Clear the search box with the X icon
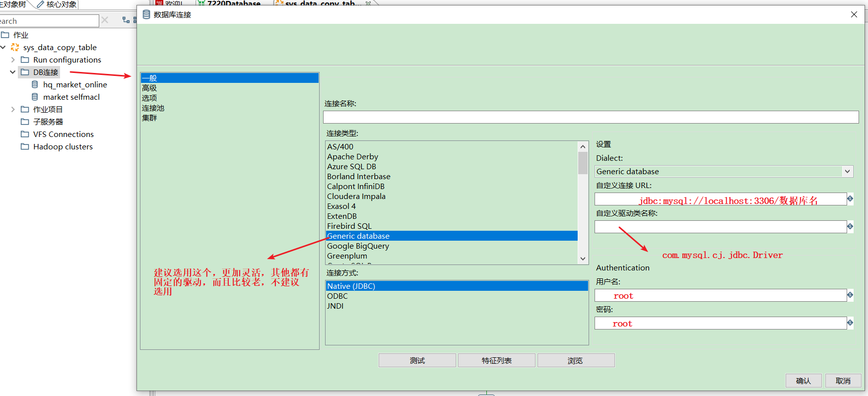This screenshot has height=396, width=868. [105, 20]
